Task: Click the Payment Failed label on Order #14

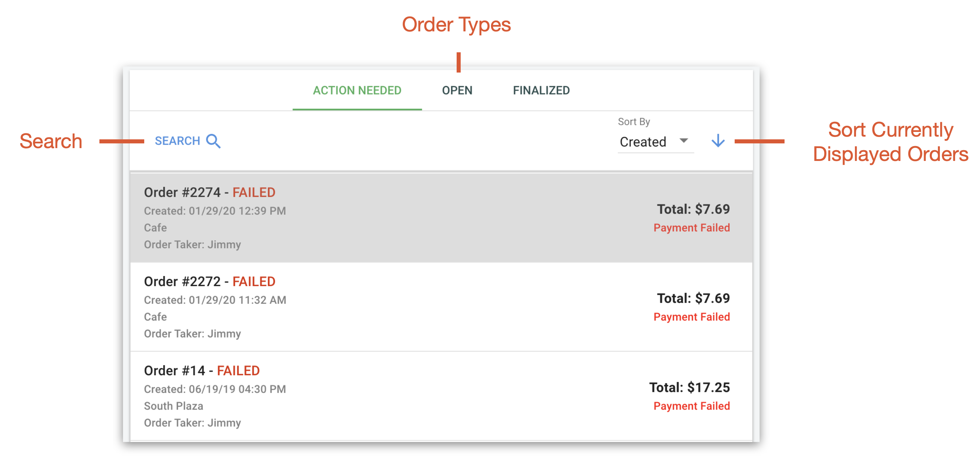Action: 692,406
